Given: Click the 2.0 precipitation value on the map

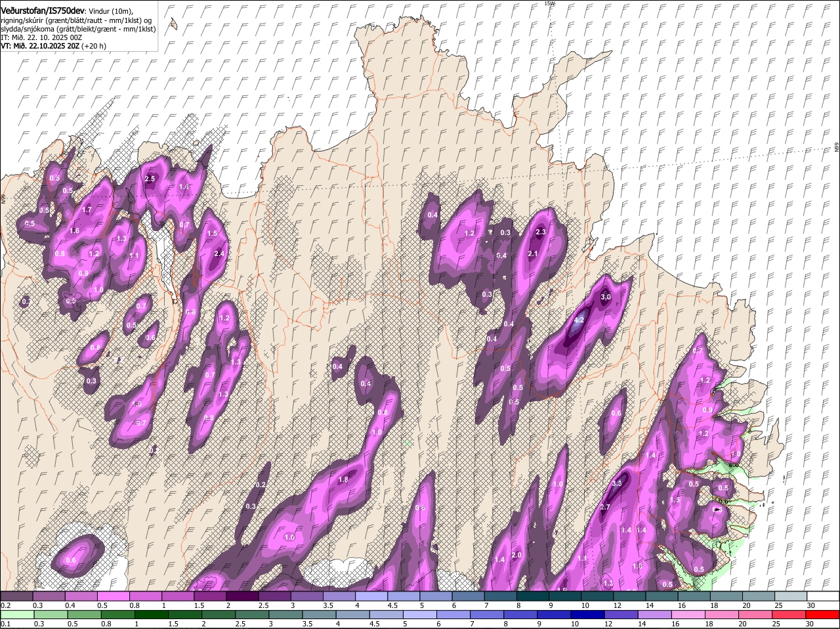Looking at the screenshot, I should [x=516, y=555].
